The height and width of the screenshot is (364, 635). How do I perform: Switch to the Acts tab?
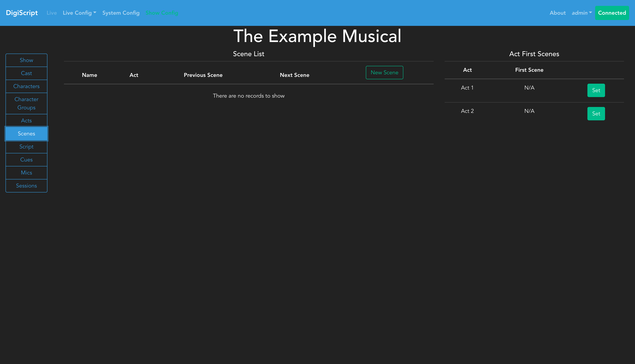click(x=26, y=121)
